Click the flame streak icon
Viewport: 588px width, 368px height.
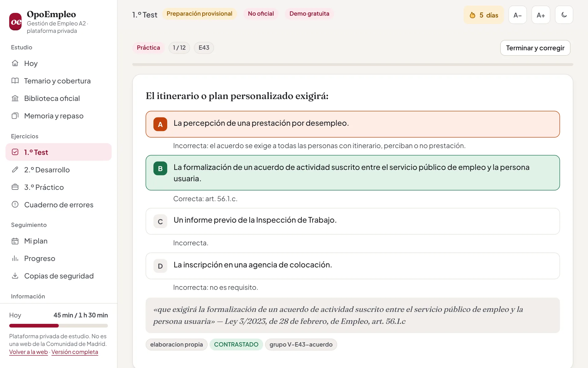(x=473, y=15)
